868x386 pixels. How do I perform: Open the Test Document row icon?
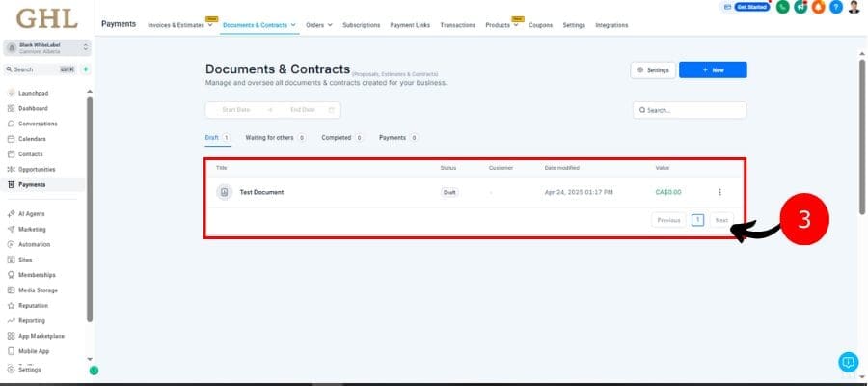pos(224,192)
